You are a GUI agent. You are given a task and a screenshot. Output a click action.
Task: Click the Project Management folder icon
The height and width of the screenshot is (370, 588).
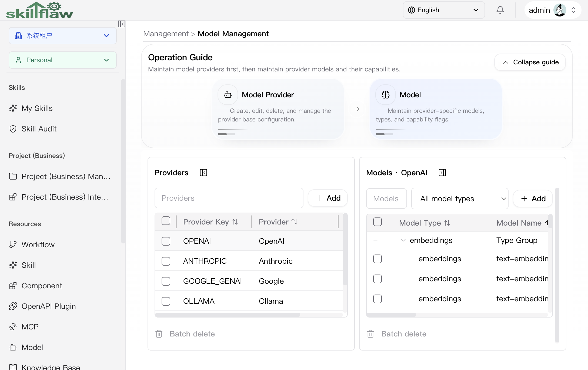[13, 176]
